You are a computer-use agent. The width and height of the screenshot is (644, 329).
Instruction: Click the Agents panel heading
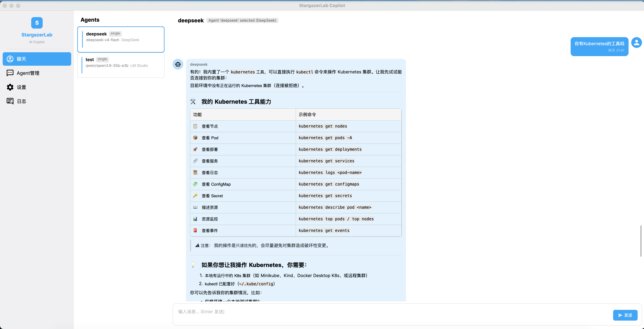(x=90, y=20)
